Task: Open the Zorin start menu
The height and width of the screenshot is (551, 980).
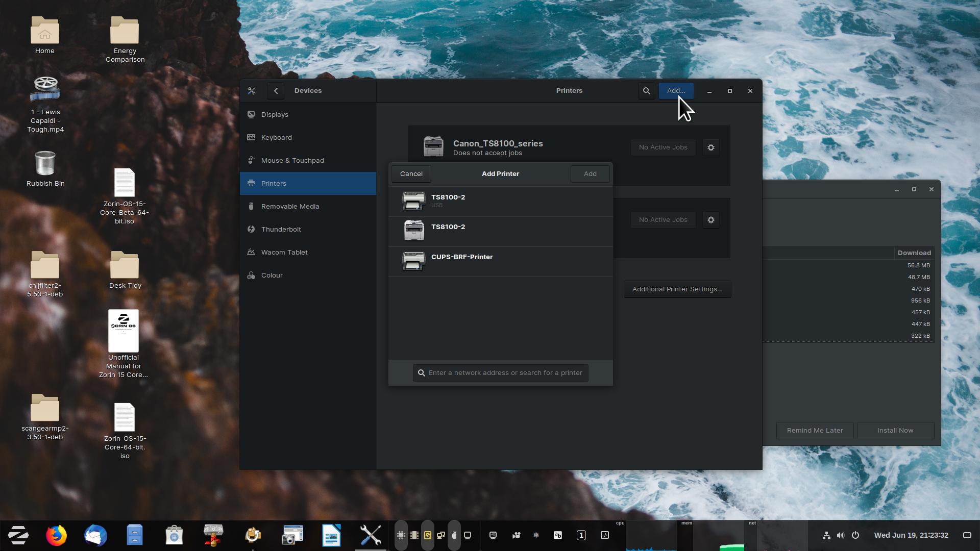Action: pyautogui.click(x=18, y=535)
